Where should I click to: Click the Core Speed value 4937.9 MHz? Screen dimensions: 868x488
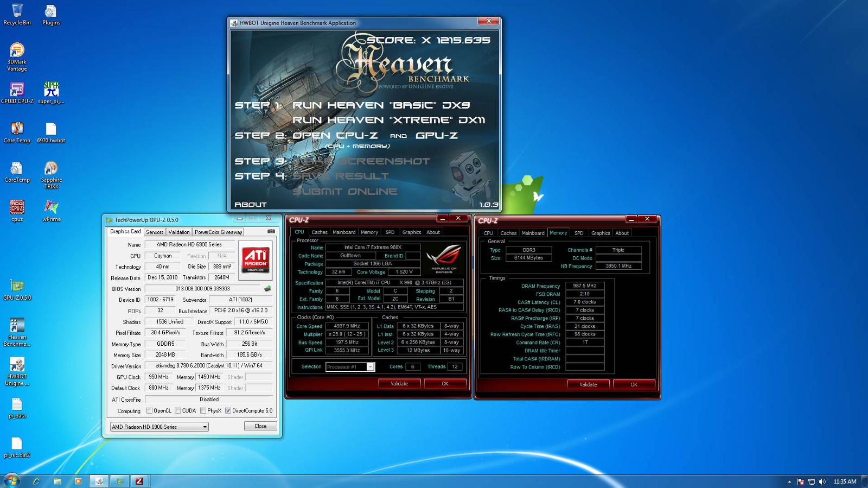click(x=347, y=326)
